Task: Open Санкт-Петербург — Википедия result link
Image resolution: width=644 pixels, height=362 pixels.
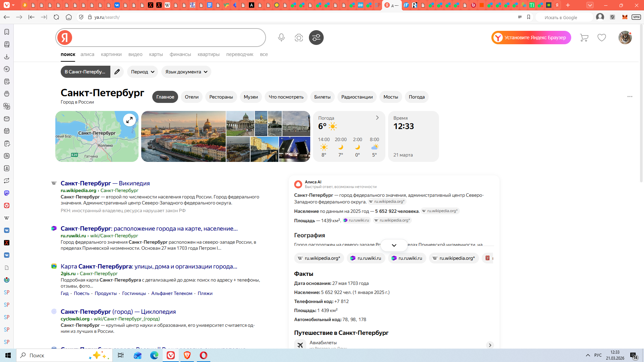Action: [x=105, y=183]
